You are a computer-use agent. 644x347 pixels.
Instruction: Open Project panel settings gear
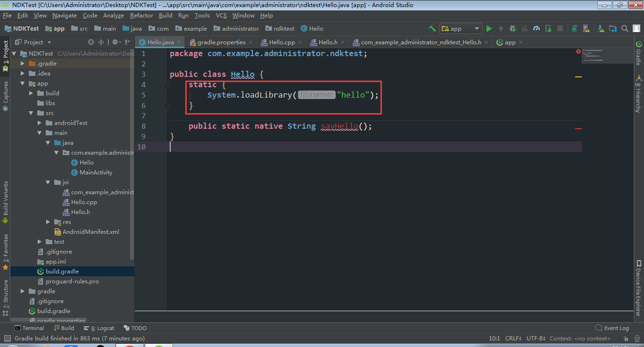click(116, 42)
